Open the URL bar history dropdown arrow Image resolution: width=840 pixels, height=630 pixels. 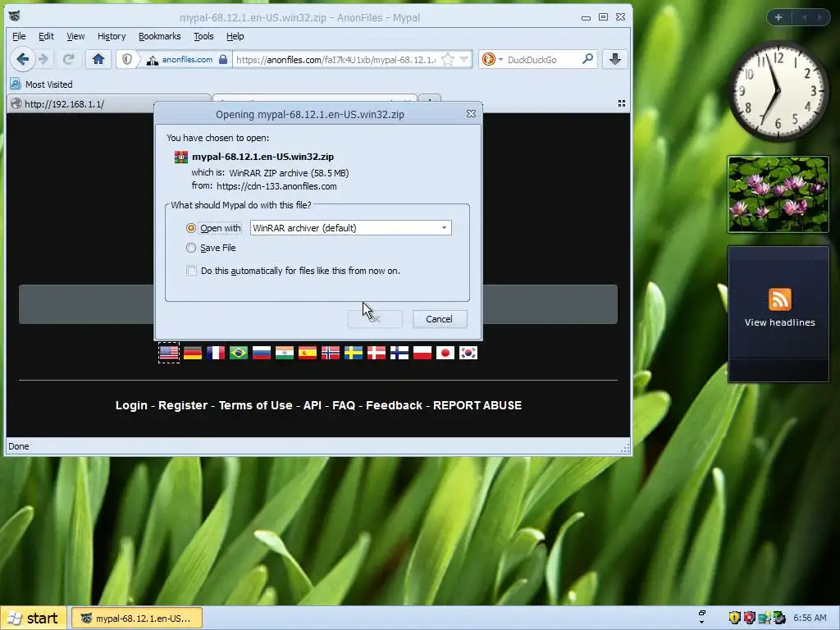click(x=464, y=59)
